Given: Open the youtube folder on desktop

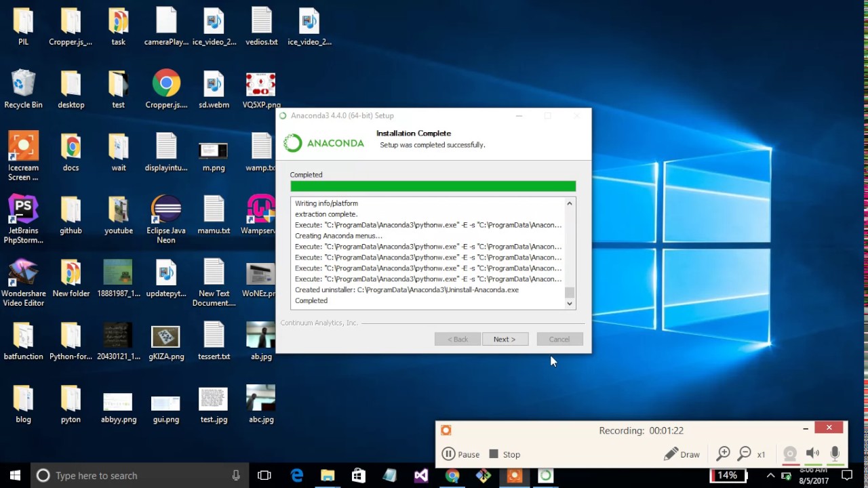Looking at the screenshot, I should (x=119, y=216).
